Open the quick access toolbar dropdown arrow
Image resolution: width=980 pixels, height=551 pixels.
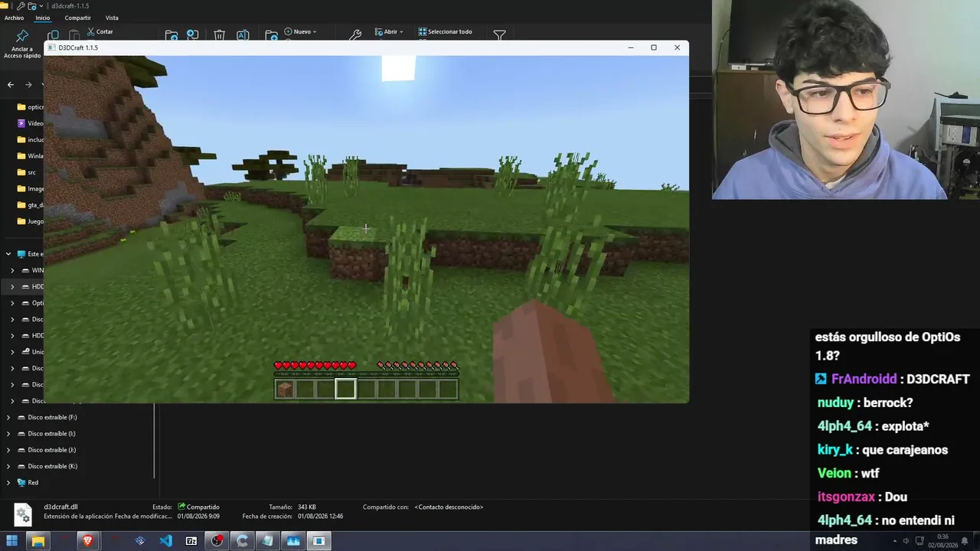click(x=41, y=6)
